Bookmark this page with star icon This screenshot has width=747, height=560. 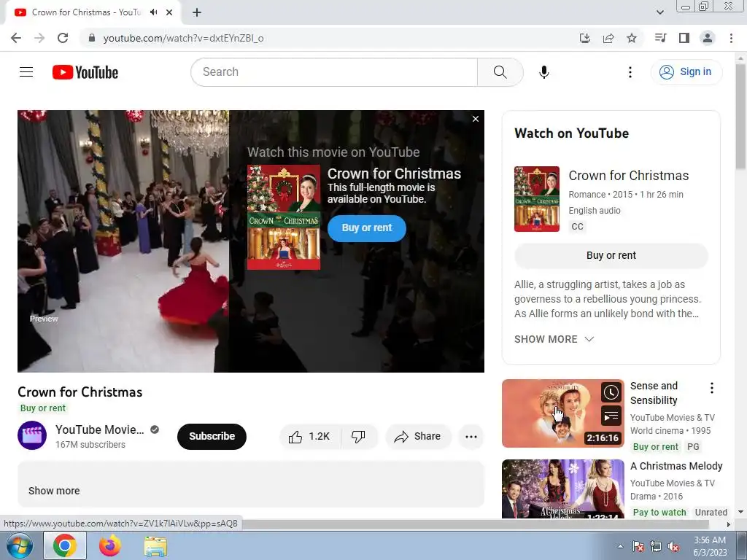pyautogui.click(x=632, y=38)
